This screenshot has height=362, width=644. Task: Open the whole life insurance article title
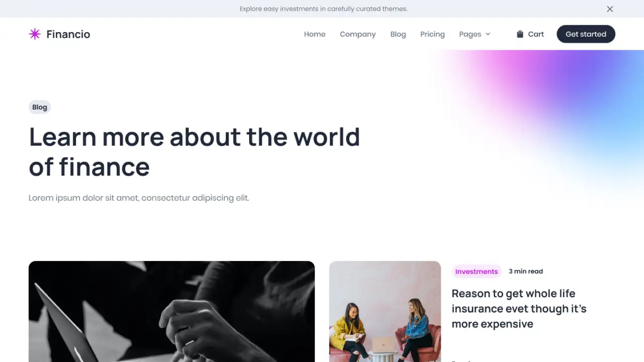tap(519, 309)
